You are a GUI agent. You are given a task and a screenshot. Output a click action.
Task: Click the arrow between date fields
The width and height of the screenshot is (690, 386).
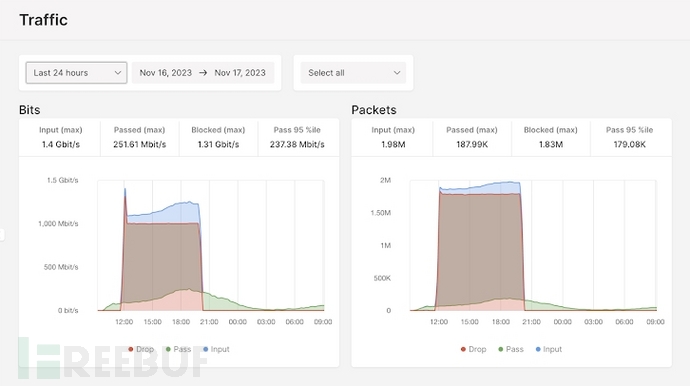pos(203,73)
